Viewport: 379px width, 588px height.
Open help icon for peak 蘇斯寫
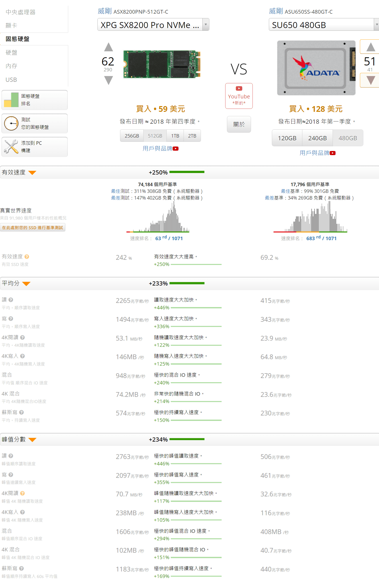(x=21, y=568)
